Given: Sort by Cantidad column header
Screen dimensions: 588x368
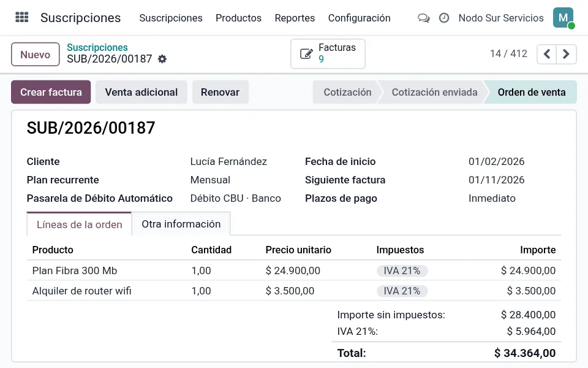Looking at the screenshot, I should [x=211, y=250].
